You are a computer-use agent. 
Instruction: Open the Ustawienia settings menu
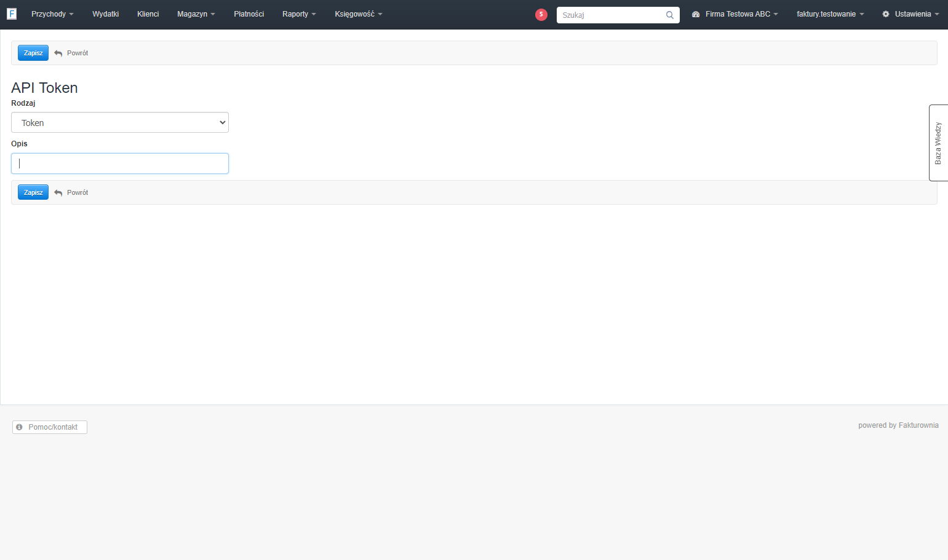pos(910,14)
